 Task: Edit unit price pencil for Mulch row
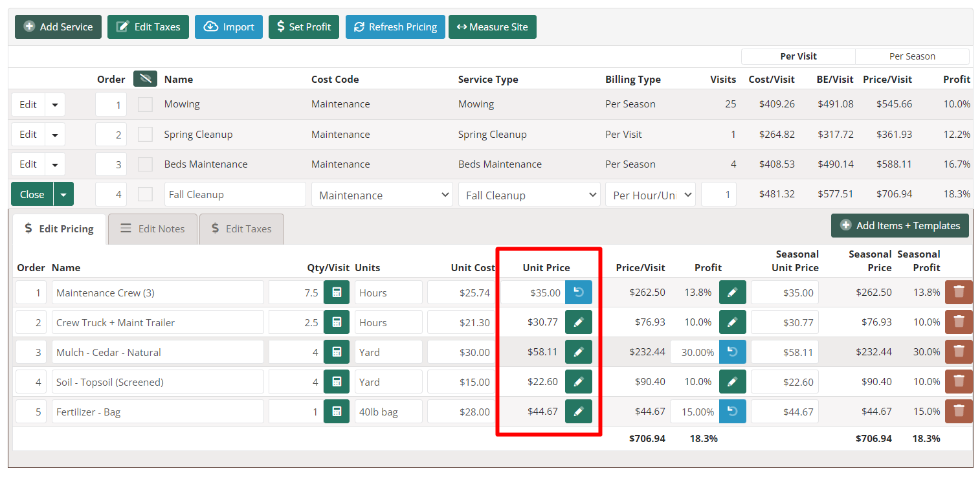point(579,352)
